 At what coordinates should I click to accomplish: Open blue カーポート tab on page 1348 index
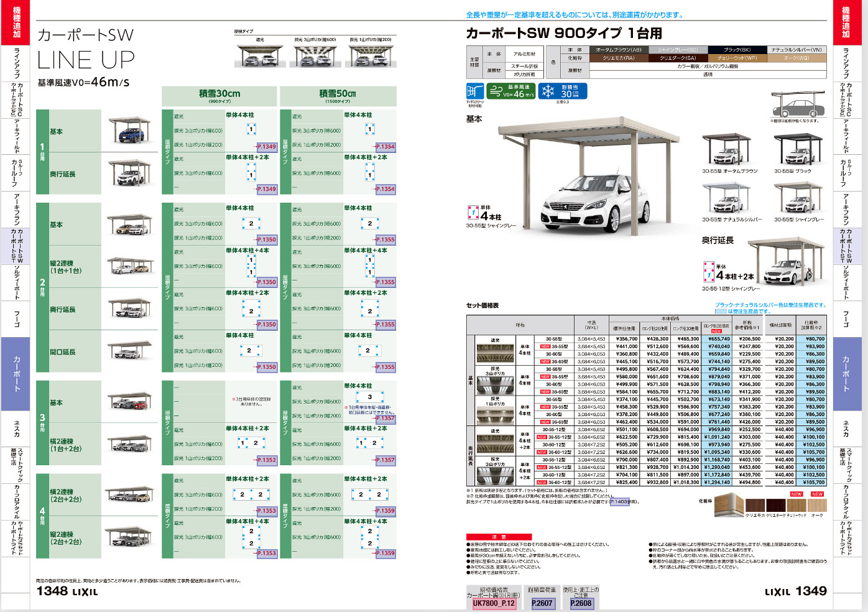click(x=16, y=374)
